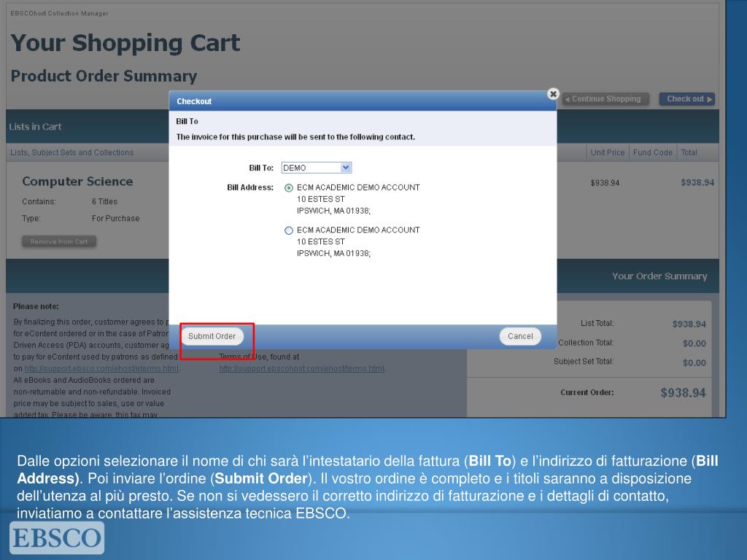Click the Total column header
The height and width of the screenshot is (560, 747).
[x=689, y=152]
